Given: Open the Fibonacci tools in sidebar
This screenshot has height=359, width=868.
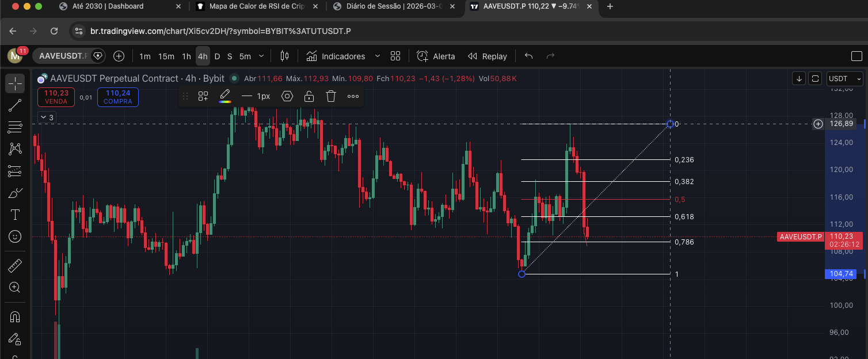Looking at the screenshot, I should pyautogui.click(x=15, y=127).
